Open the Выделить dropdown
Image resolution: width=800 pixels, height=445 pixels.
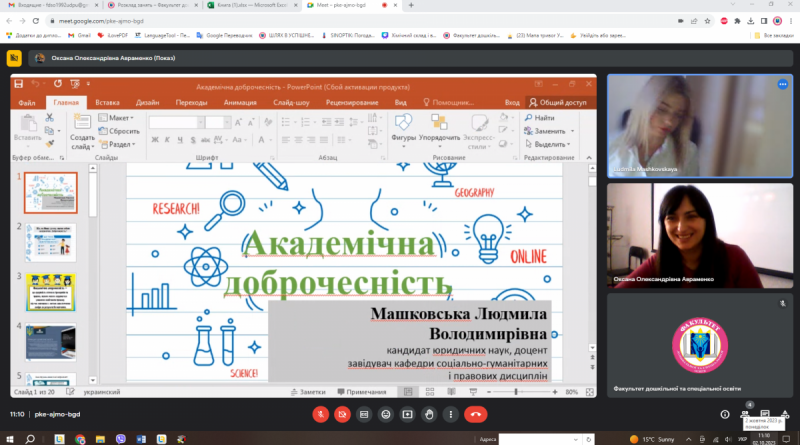pyautogui.click(x=548, y=144)
